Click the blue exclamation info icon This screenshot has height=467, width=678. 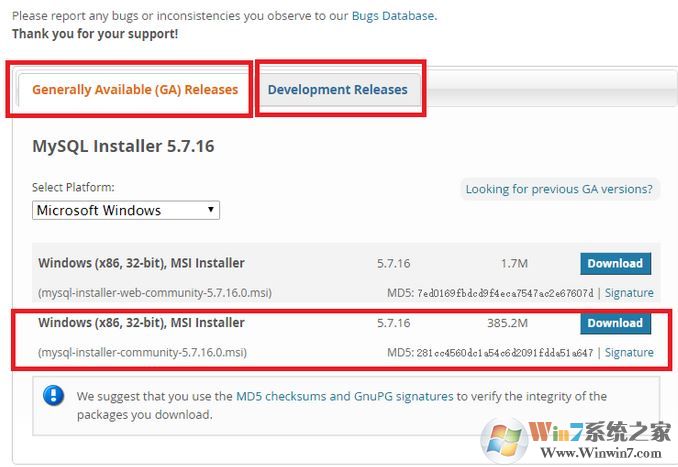[x=54, y=395]
